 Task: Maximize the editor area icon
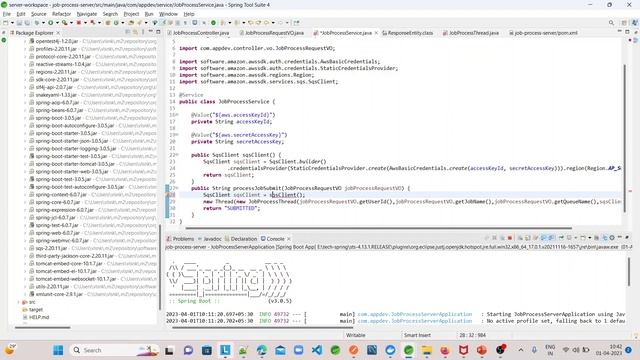[x=627, y=32]
